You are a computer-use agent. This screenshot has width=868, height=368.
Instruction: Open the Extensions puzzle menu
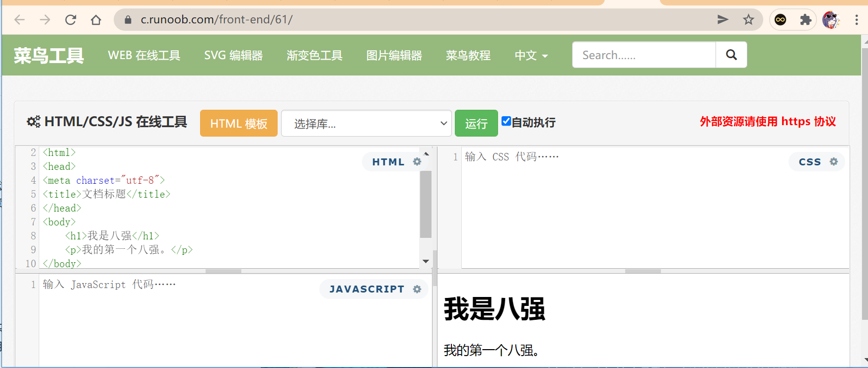tap(805, 20)
